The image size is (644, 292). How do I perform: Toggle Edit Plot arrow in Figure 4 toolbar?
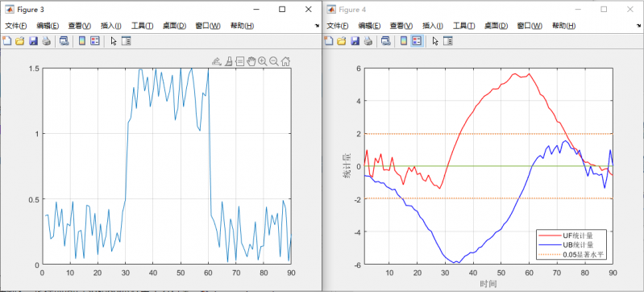[435, 40]
